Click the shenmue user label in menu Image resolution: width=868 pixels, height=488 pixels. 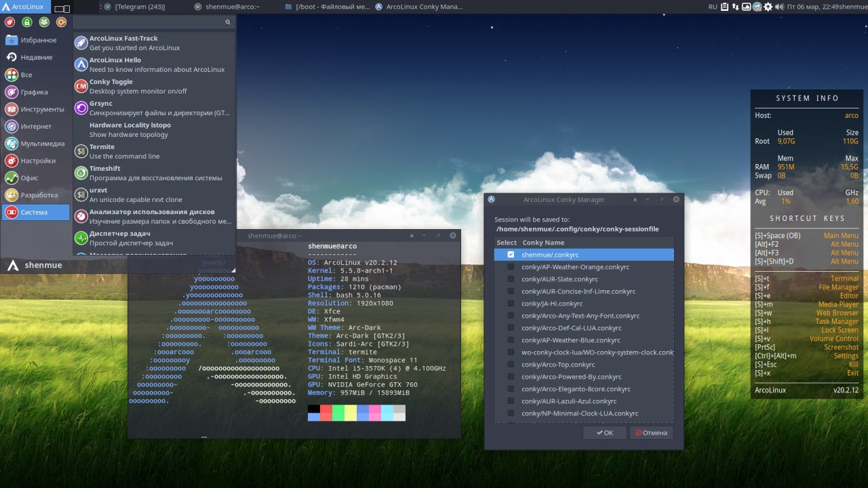[x=44, y=265]
